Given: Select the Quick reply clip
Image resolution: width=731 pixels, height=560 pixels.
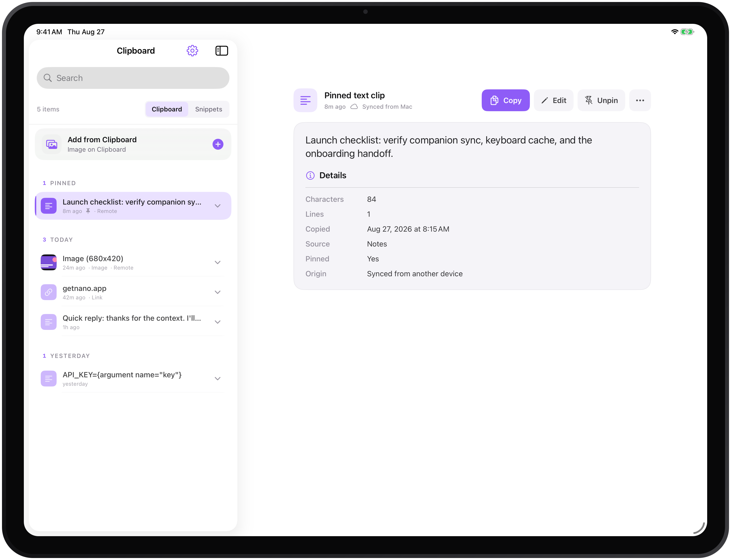Looking at the screenshot, I should (133, 322).
